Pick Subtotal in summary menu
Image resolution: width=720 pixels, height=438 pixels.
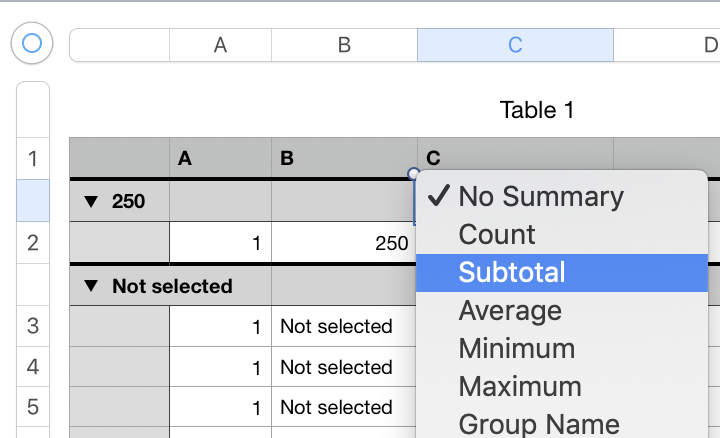[x=512, y=272]
